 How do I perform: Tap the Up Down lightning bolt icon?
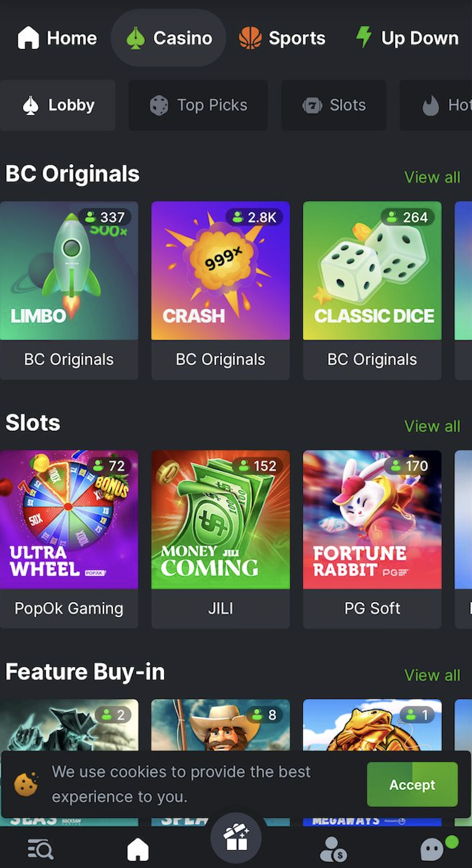(x=364, y=38)
